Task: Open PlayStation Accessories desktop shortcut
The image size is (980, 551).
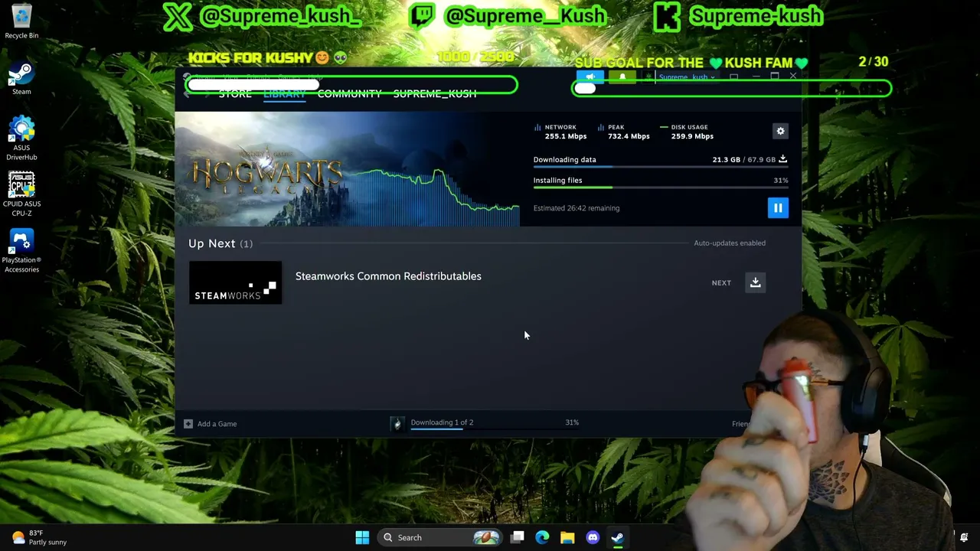Action: point(21,250)
